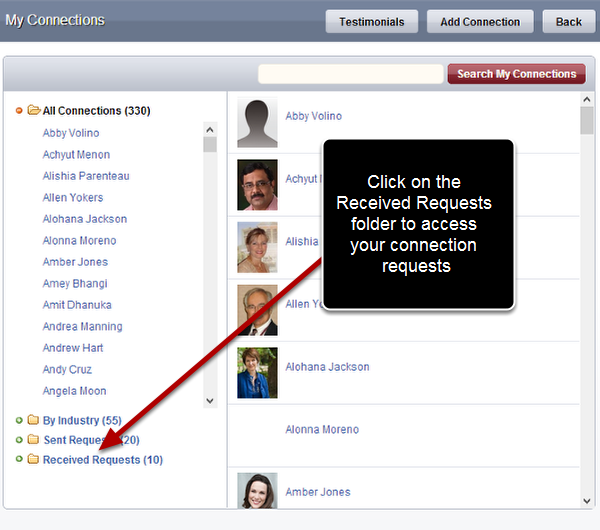Click Alohana Jackson's profile photo
The height and width of the screenshot is (530, 600).
257,372
